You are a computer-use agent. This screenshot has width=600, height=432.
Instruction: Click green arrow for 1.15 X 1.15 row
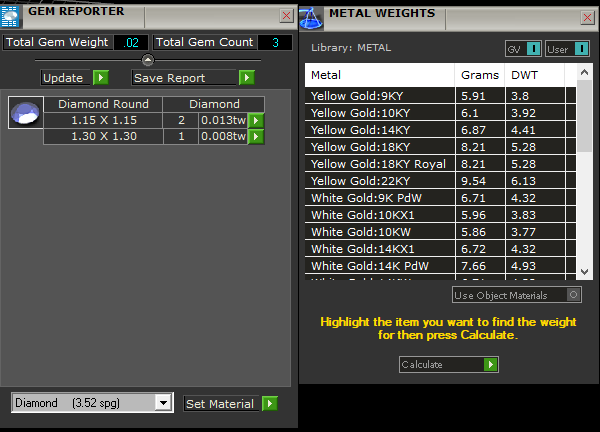256,120
